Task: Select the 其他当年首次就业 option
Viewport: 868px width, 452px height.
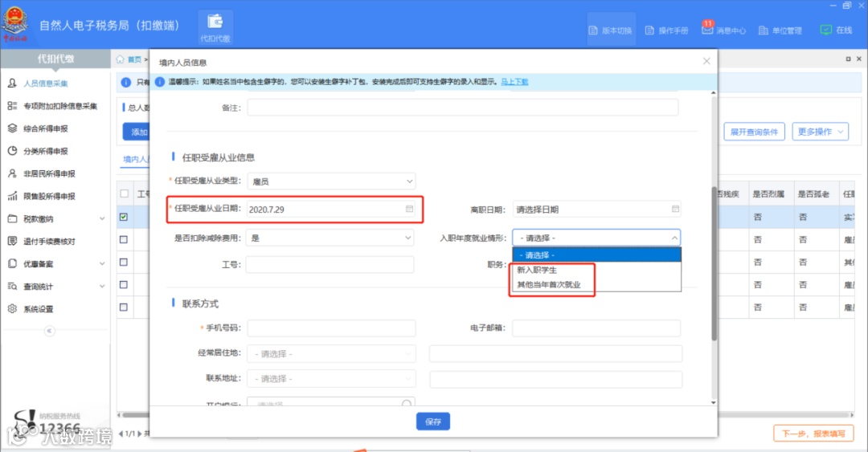Action: click(596, 284)
